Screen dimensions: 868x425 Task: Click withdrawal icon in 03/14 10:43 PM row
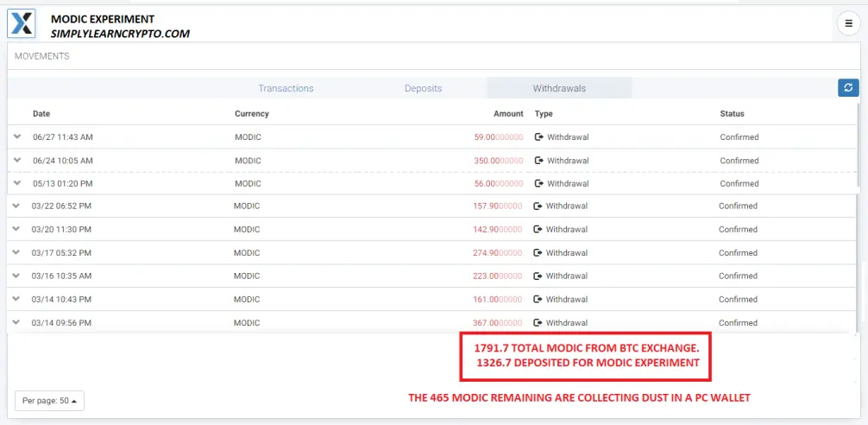pos(538,299)
